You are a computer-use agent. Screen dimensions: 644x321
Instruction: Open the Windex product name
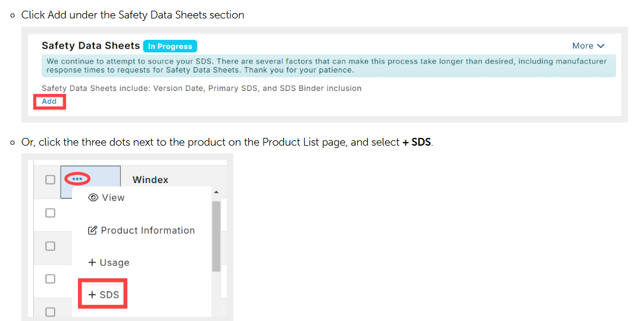click(151, 180)
